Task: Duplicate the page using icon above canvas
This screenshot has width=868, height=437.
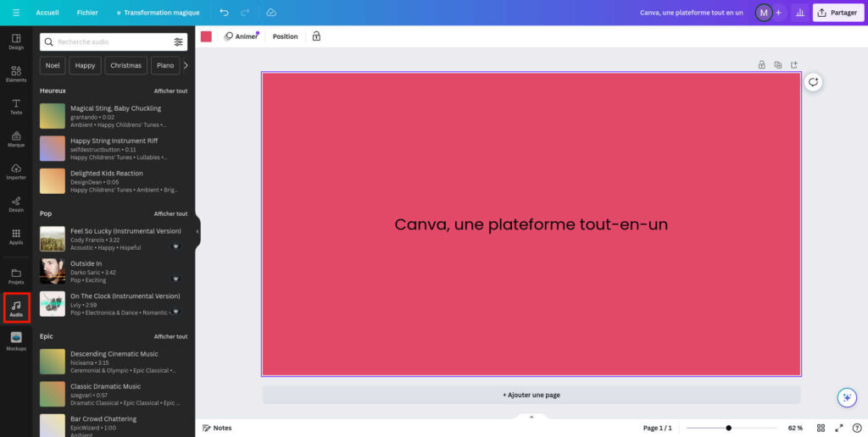Action: (x=778, y=64)
